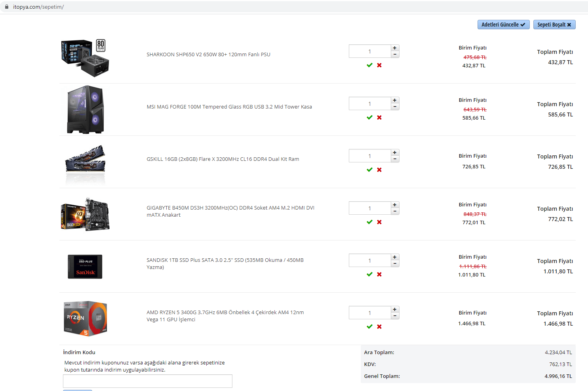Viewport: 588px width, 391px height.
Task: Delete GIGABYTE B450M motherboard via red X
Action: point(379,222)
